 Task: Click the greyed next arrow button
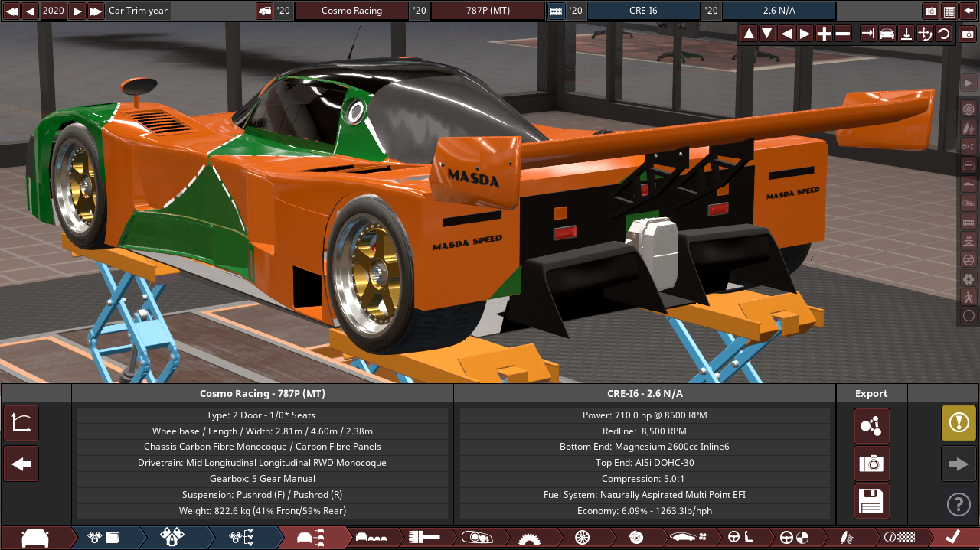point(959,464)
